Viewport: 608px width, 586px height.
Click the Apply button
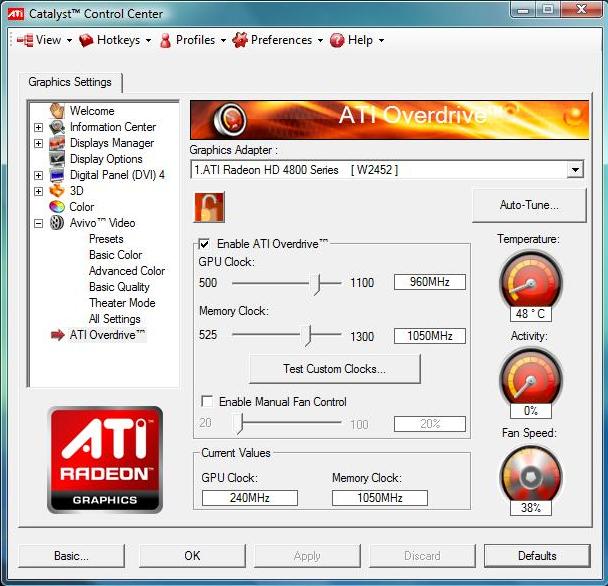coord(307,556)
